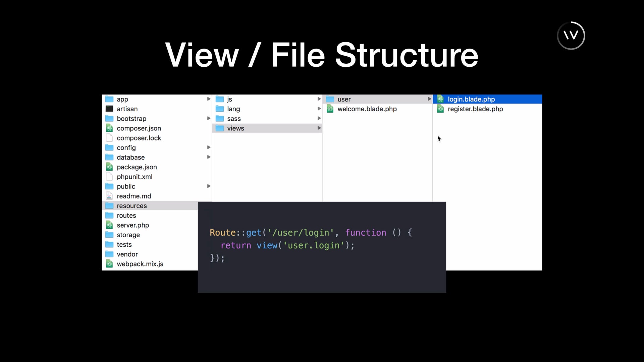Click the composer.json file icon

109,128
